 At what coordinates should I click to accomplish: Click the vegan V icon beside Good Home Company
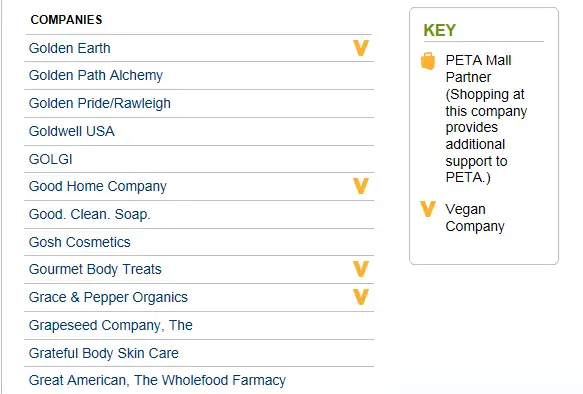(361, 186)
